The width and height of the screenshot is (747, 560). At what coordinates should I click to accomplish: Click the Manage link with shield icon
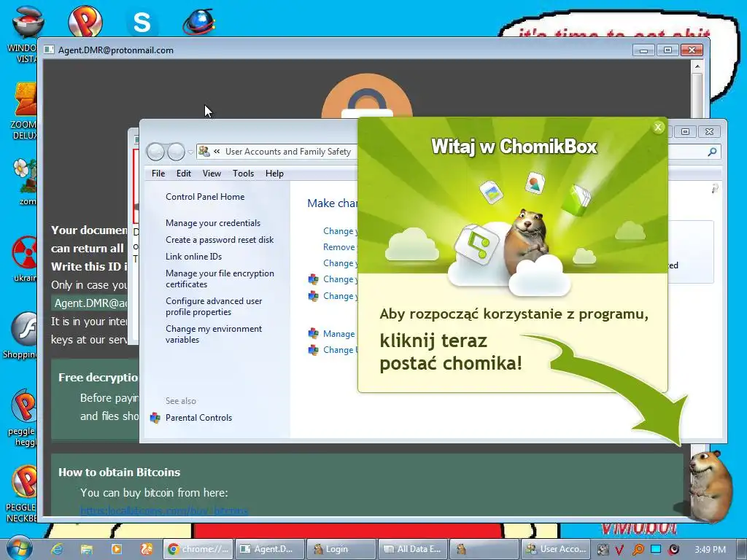click(x=338, y=334)
